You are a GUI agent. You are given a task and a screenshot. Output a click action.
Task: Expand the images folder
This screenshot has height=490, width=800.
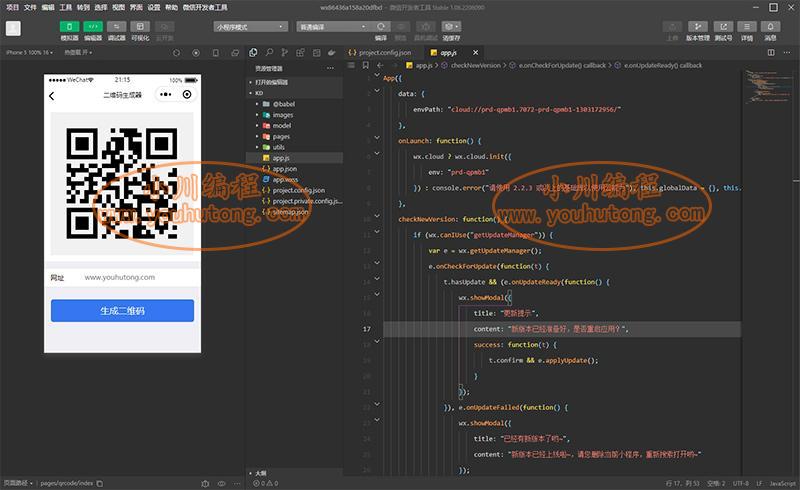point(294,115)
